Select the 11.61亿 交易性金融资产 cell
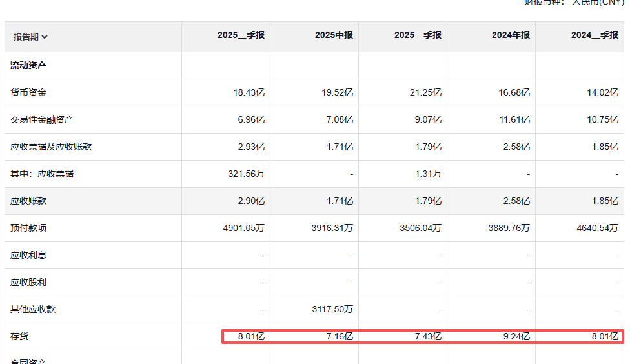The height and width of the screenshot is (364, 630). (512, 119)
